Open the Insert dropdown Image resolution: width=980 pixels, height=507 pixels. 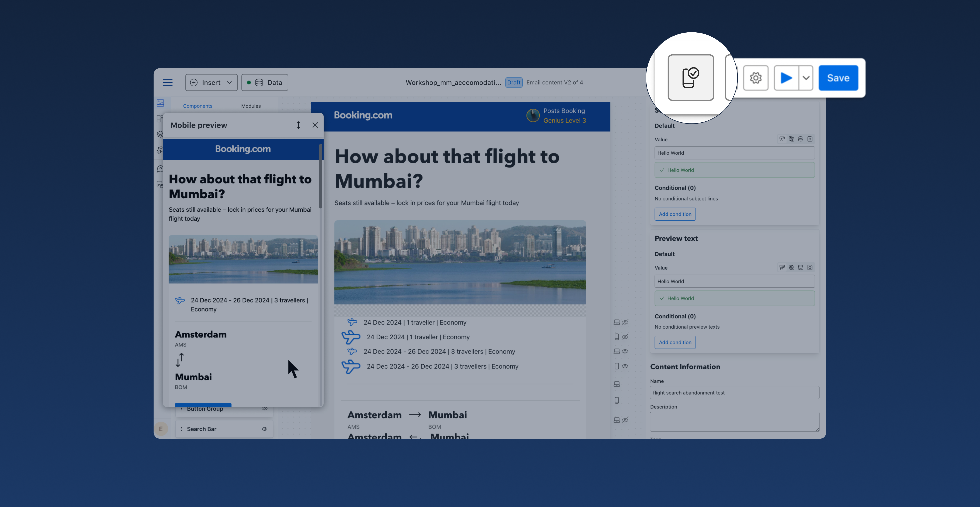pyautogui.click(x=211, y=83)
